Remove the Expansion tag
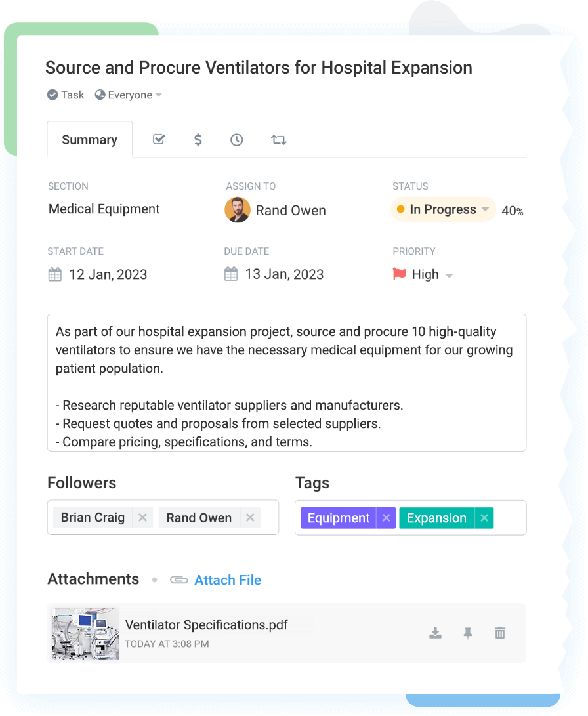The image size is (588, 716). pos(484,518)
